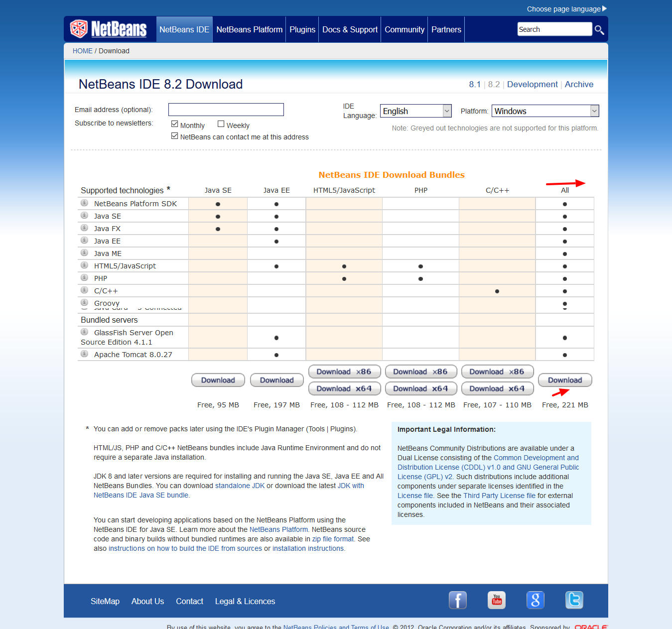Click info icon beside Java ME

[x=85, y=252]
